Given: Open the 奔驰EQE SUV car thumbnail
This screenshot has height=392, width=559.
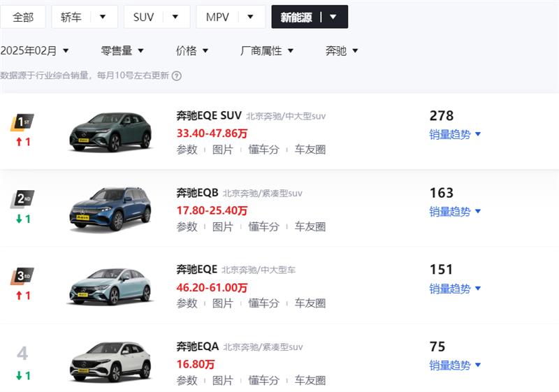Looking at the screenshot, I should [x=110, y=131].
